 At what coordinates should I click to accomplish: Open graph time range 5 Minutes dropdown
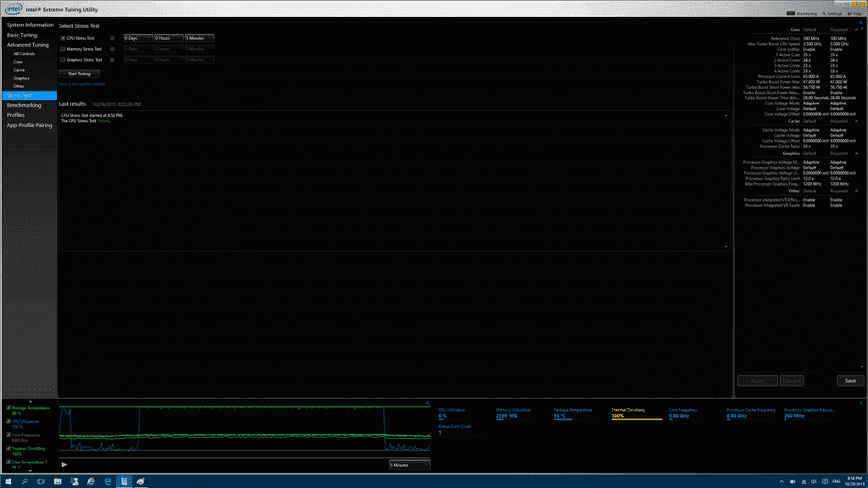pyautogui.click(x=409, y=465)
